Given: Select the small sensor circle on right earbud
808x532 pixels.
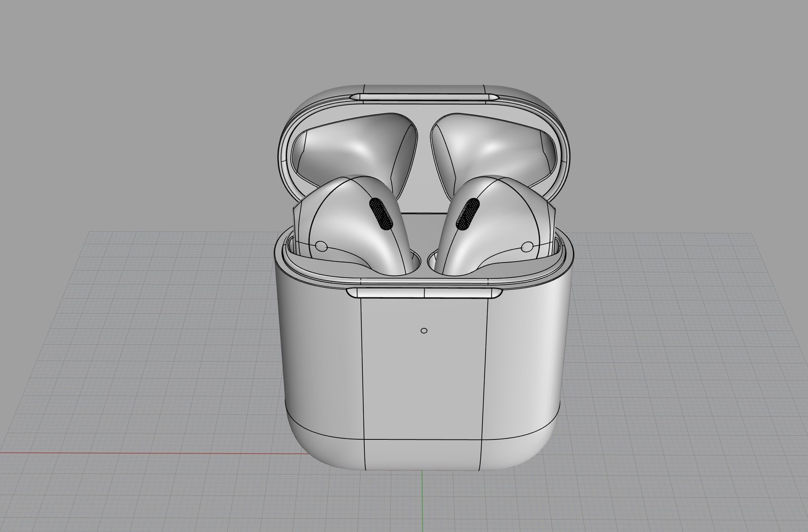Looking at the screenshot, I should coord(527,246).
